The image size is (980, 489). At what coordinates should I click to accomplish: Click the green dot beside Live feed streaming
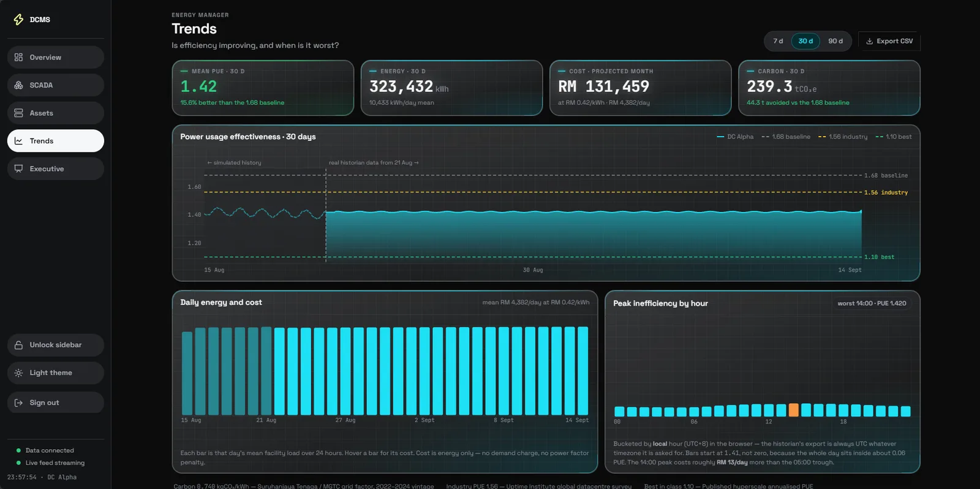coord(18,463)
